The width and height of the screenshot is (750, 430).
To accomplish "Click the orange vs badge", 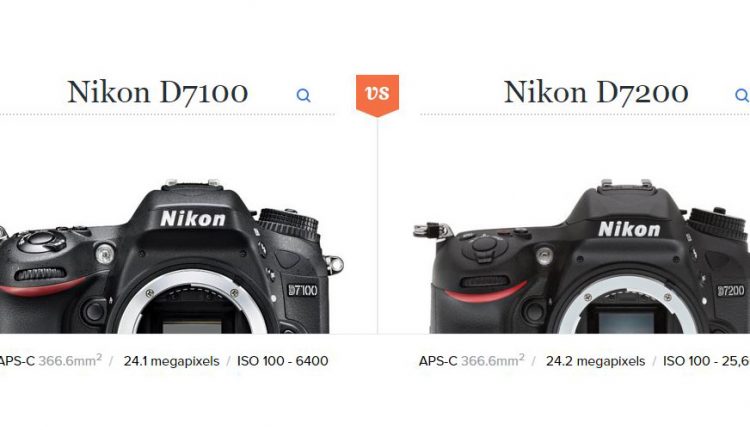I will (377, 96).
